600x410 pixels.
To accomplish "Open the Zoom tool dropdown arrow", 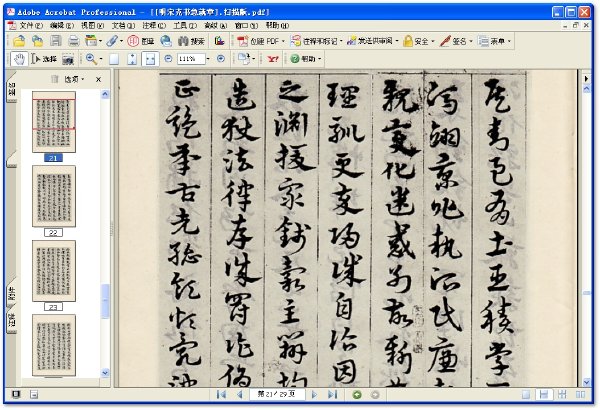I will (101, 59).
